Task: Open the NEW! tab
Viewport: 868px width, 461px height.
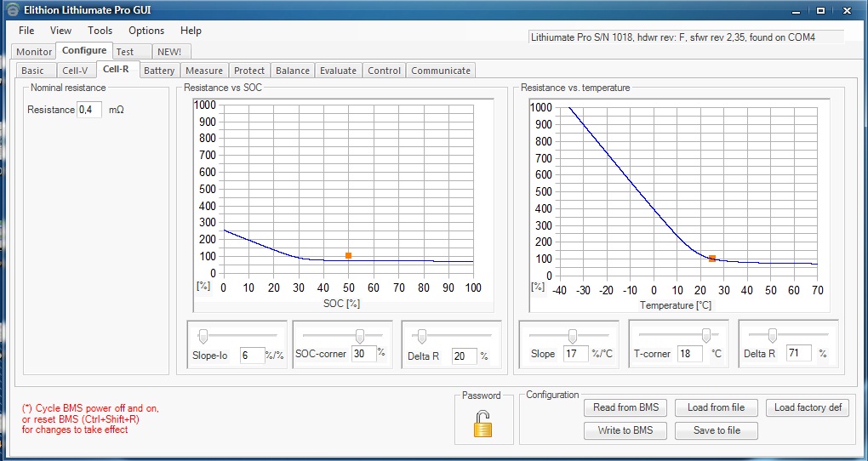Action: [x=171, y=52]
